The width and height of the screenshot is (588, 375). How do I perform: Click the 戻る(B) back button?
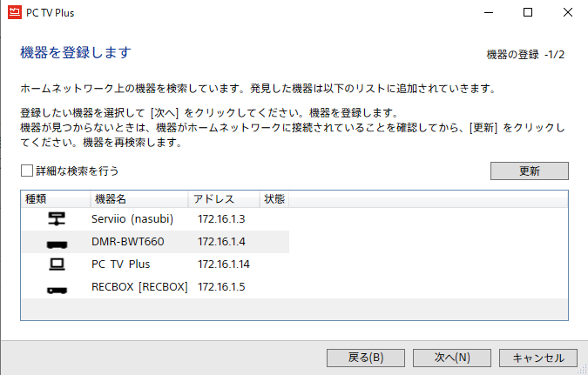[366, 357]
